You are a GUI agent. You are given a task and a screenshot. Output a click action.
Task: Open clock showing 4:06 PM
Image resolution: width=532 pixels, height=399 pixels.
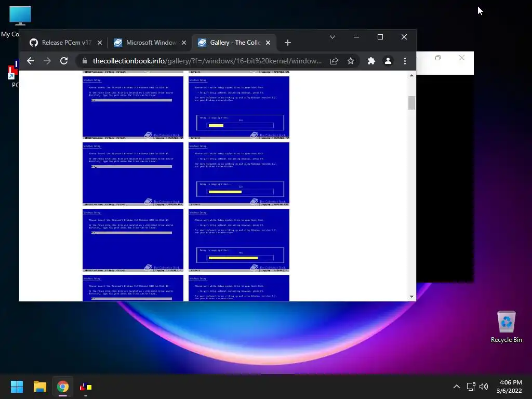coord(509,387)
